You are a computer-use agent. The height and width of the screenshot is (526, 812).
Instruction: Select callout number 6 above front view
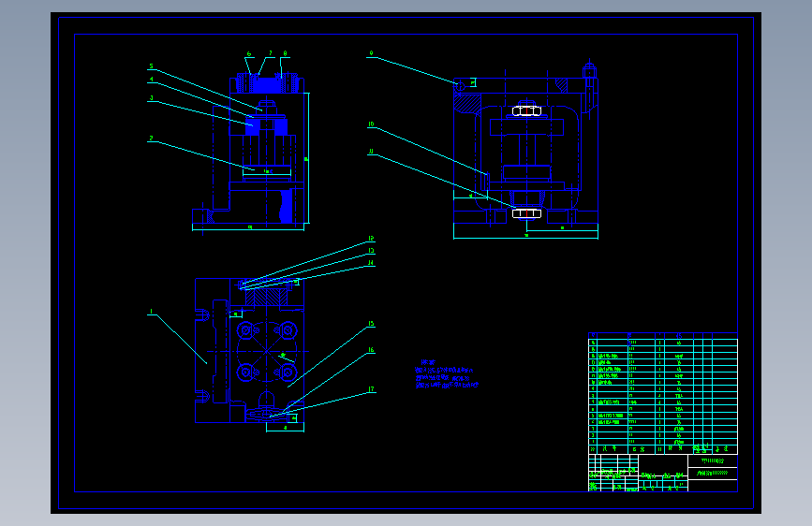tap(249, 54)
